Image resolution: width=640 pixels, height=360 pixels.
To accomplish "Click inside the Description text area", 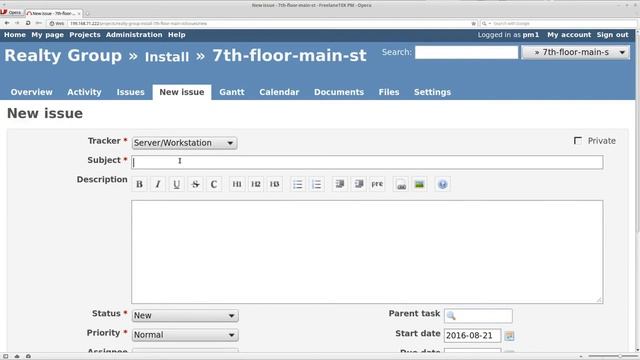I will coord(367,251).
